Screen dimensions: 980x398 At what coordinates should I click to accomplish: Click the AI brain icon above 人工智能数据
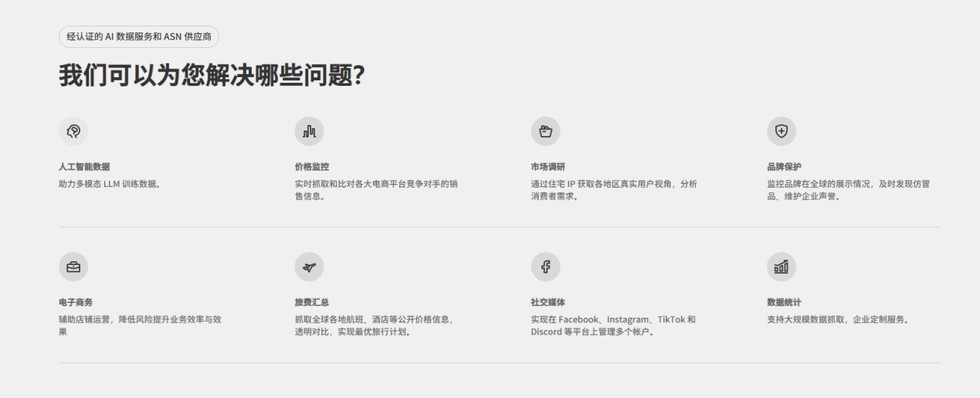tap(73, 131)
